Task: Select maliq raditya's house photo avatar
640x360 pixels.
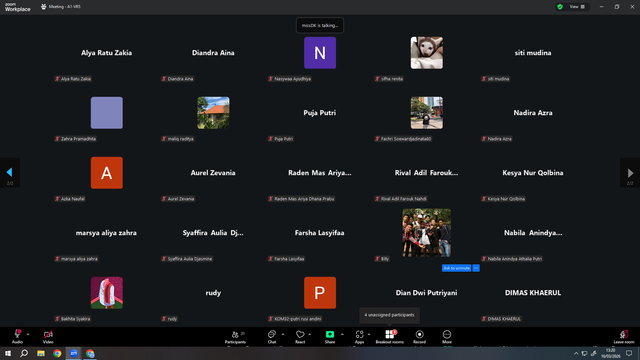Action: pyautogui.click(x=213, y=113)
